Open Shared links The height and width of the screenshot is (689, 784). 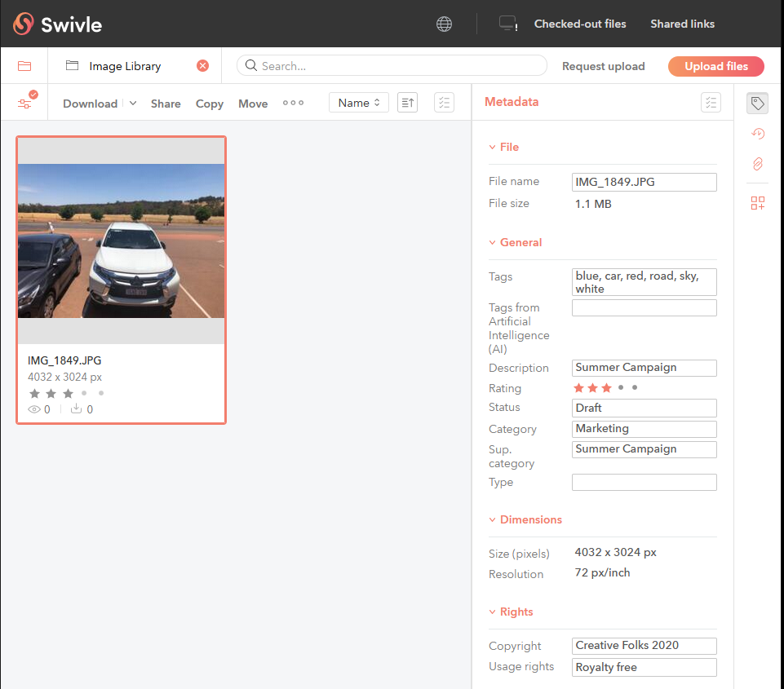click(x=682, y=24)
